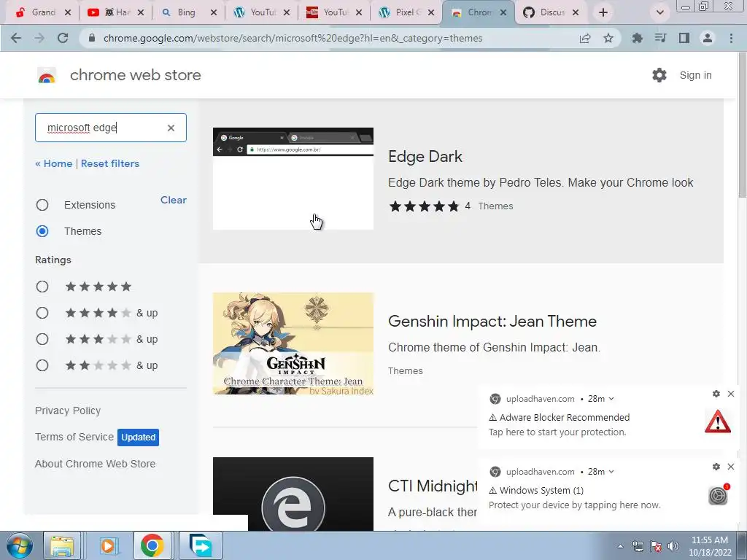Click the Reset filters link
The height and width of the screenshot is (560, 747).
110,163
